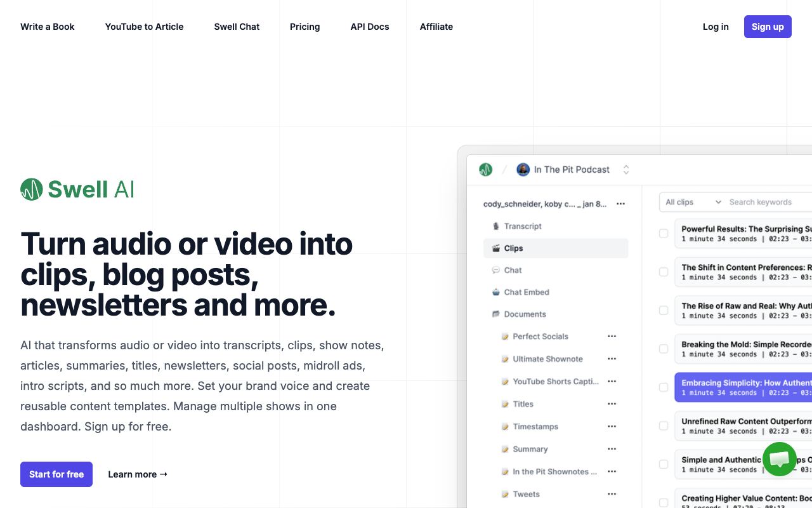Click the Tweets document icon
The image size is (812, 508).
coord(505,494)
